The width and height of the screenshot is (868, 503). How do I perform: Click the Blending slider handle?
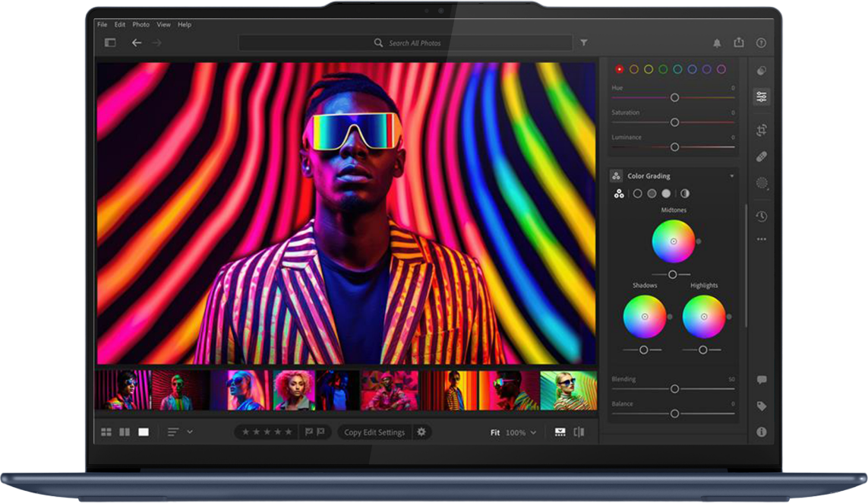point(674,389)
